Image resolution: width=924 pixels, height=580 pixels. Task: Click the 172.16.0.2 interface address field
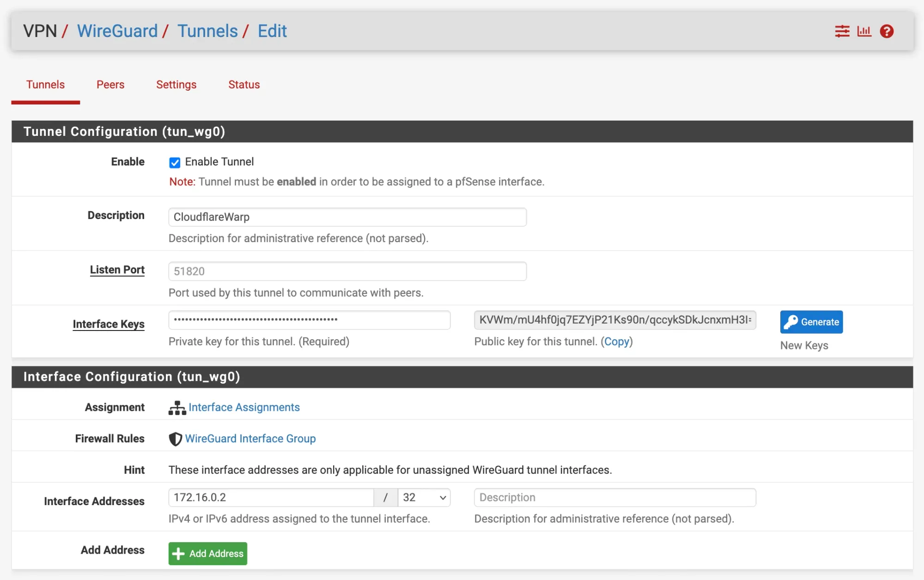[x=271, y=497]
